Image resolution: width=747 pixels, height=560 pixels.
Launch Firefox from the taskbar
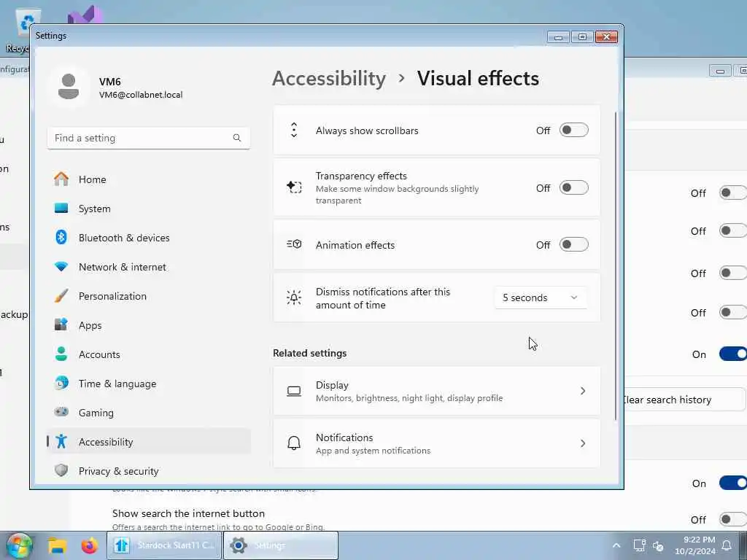(x=89, y=545)
